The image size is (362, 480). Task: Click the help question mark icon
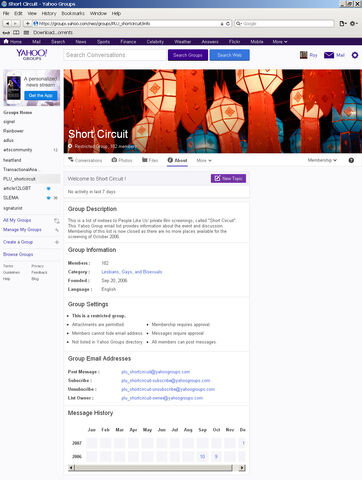[x=351, y=160]
